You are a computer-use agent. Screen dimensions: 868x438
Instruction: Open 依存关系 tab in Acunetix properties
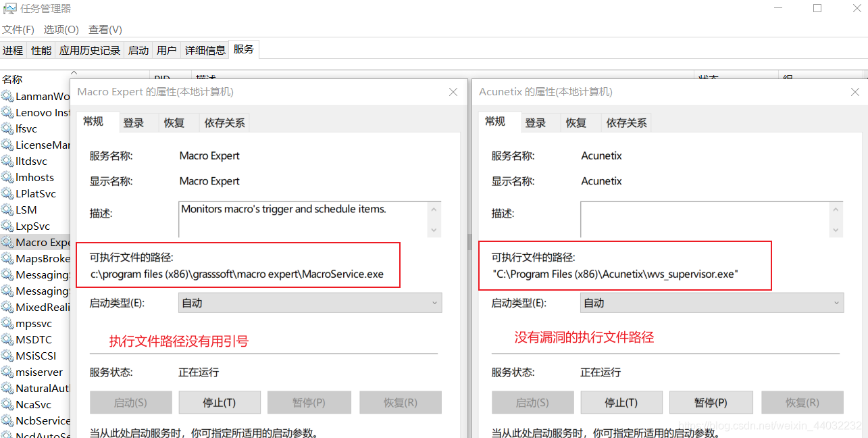coord(626,123)
